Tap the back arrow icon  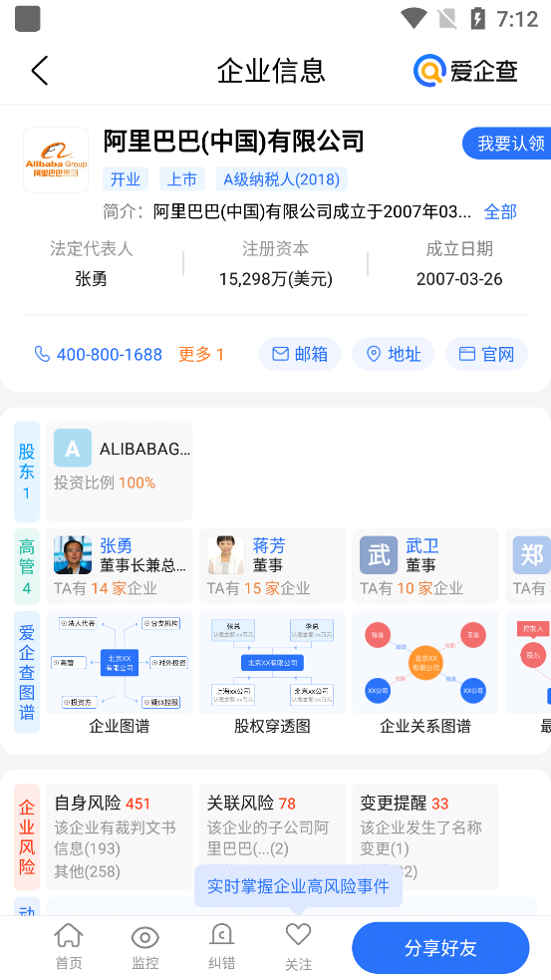tap(40, 70)
